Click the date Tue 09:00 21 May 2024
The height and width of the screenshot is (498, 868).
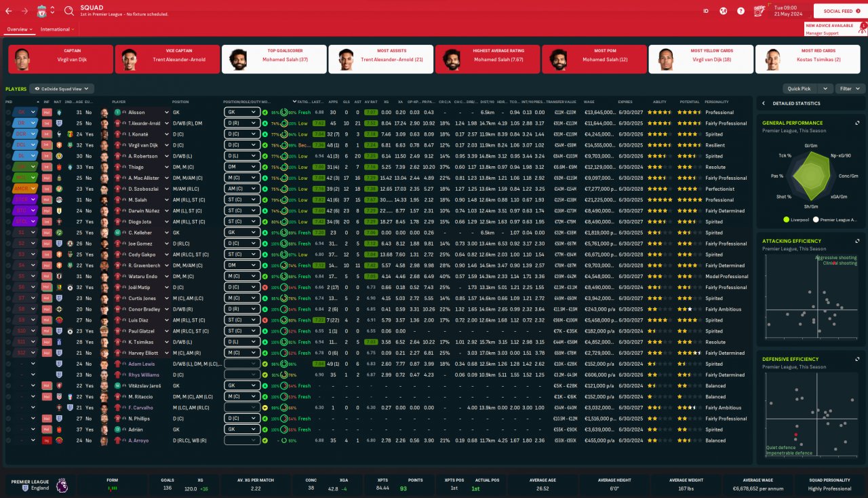point(787,11)
